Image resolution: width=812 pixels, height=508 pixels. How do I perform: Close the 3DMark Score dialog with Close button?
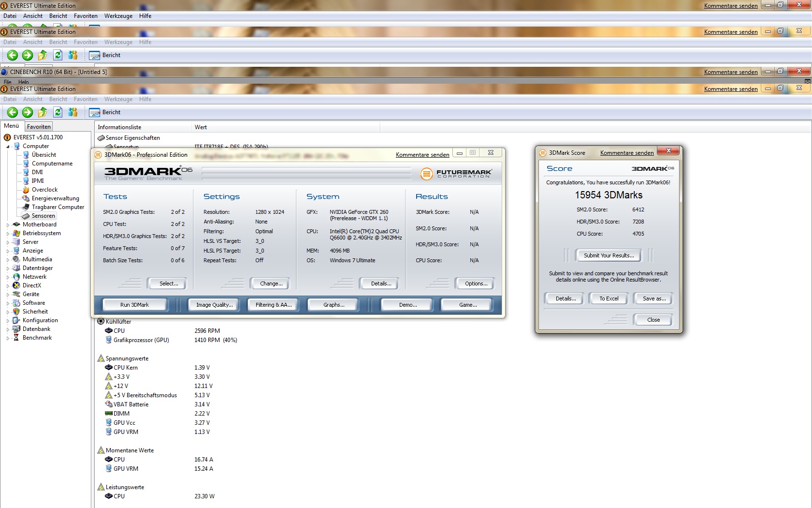[x=653, y=320]
